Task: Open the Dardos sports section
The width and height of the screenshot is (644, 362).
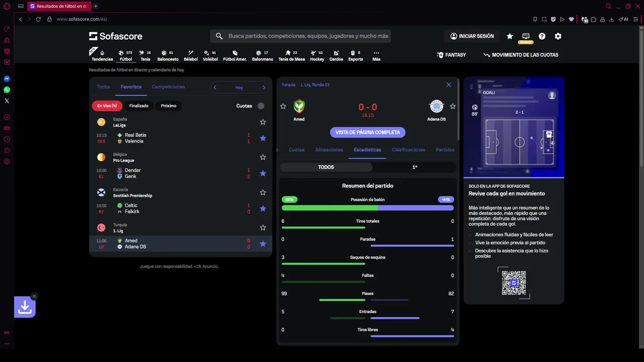Action: coord(336,55)
